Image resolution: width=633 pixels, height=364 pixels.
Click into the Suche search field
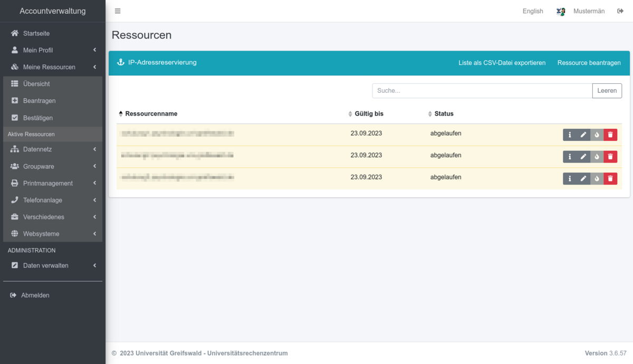point(482,91)
